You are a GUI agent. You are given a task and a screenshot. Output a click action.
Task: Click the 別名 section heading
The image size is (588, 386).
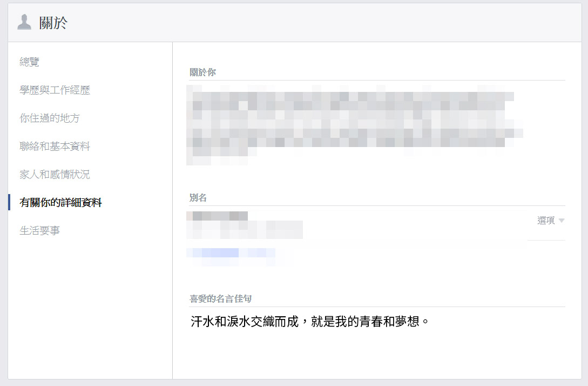[198, 198]
